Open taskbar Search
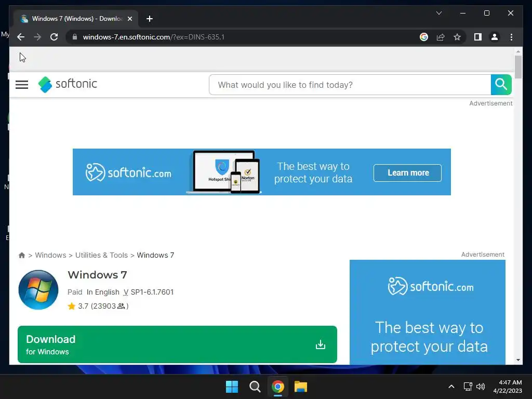532x399 pixels. click(x=255, y=387)
